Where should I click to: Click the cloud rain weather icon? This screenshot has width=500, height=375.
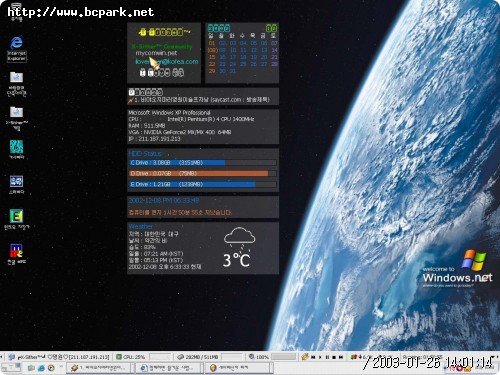click(x=239, y=238)
